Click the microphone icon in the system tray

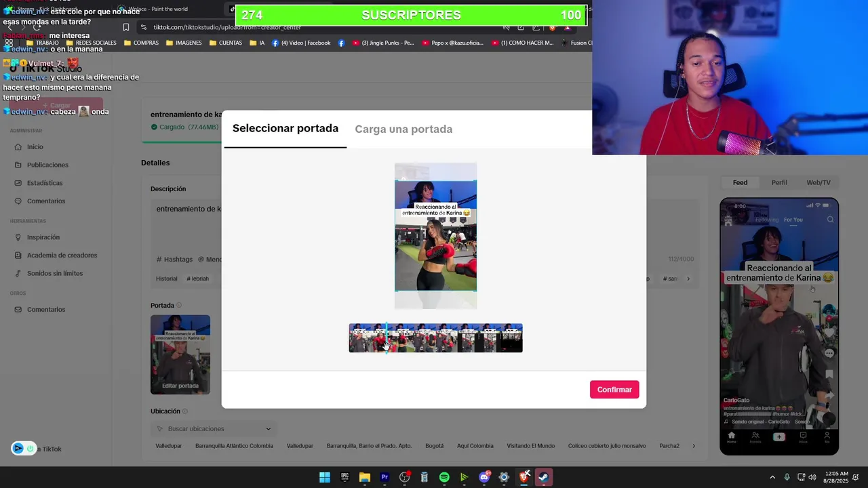coord(787,477)
